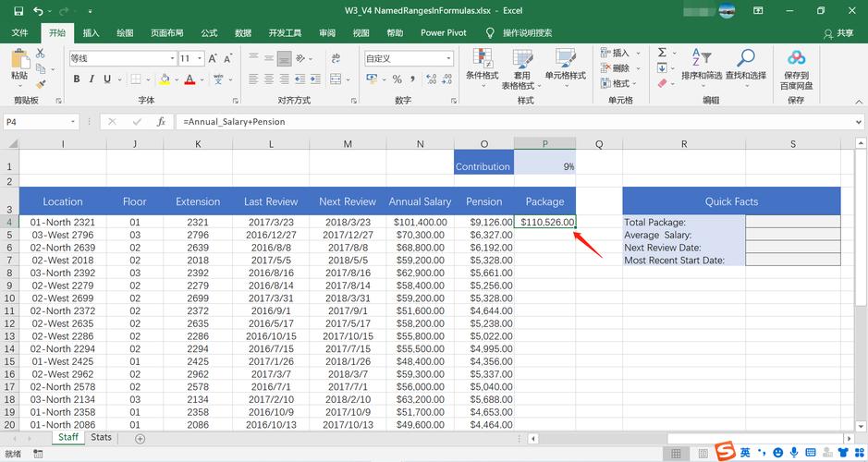This screenshot has width=868, height=462.
Task: Click the increase indent icon
Action: point(315,79)
